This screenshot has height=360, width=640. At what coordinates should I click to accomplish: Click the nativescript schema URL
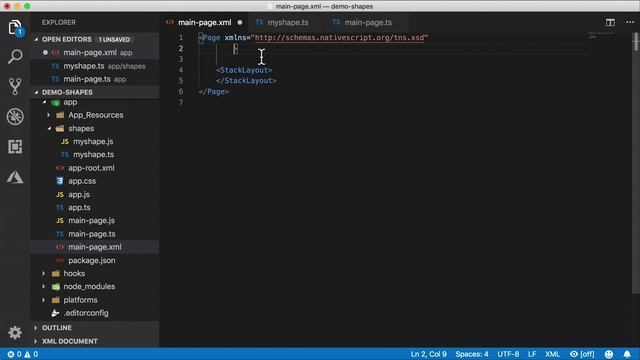[x=340, y=38]
